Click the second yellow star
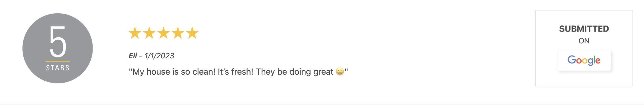This screenshot has width=644, height=105. [x=149, y=33]
